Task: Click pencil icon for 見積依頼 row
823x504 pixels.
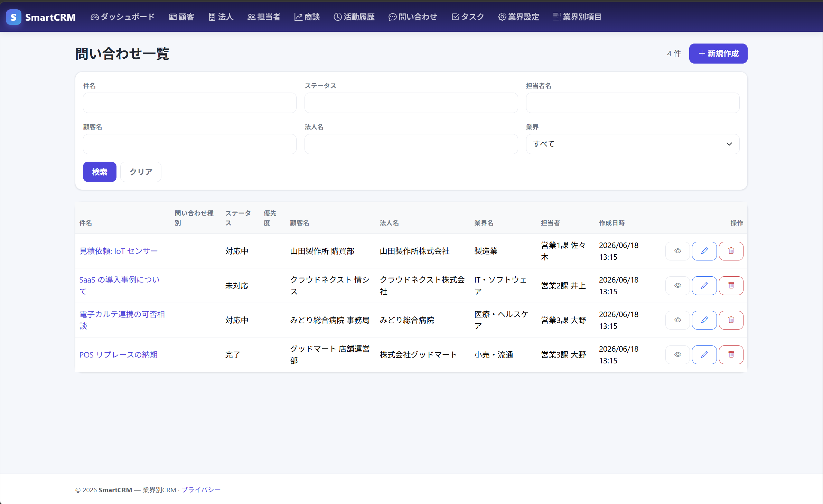Action: (704, 251)
